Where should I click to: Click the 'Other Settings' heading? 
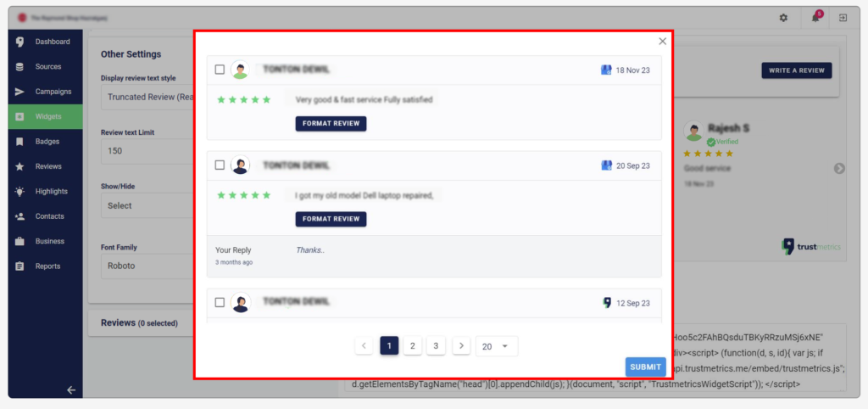[131, 54]
